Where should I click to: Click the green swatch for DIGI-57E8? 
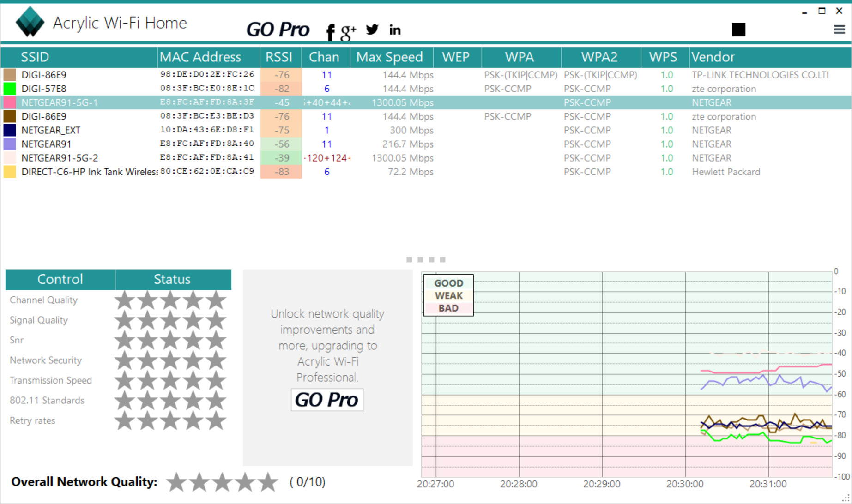pyautogui.click(x=10, y=89)
